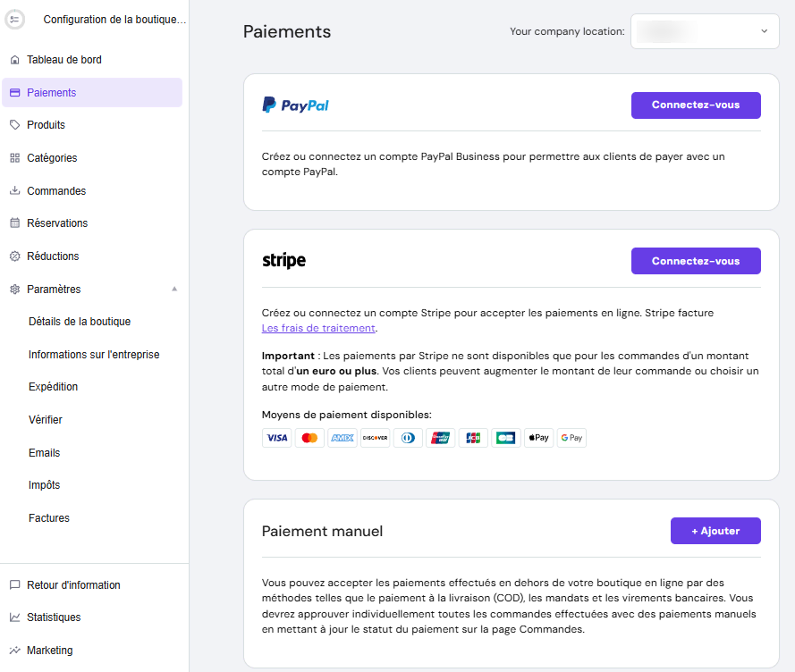Click the Mastercard payment icon
Screen dimensions: 795x672
tap(309, 438)
